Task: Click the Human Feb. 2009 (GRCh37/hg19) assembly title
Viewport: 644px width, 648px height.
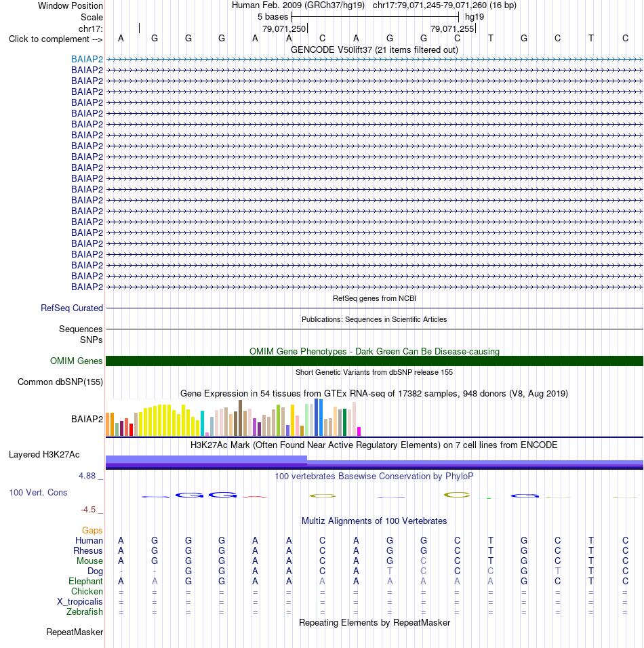Action: 298,5
